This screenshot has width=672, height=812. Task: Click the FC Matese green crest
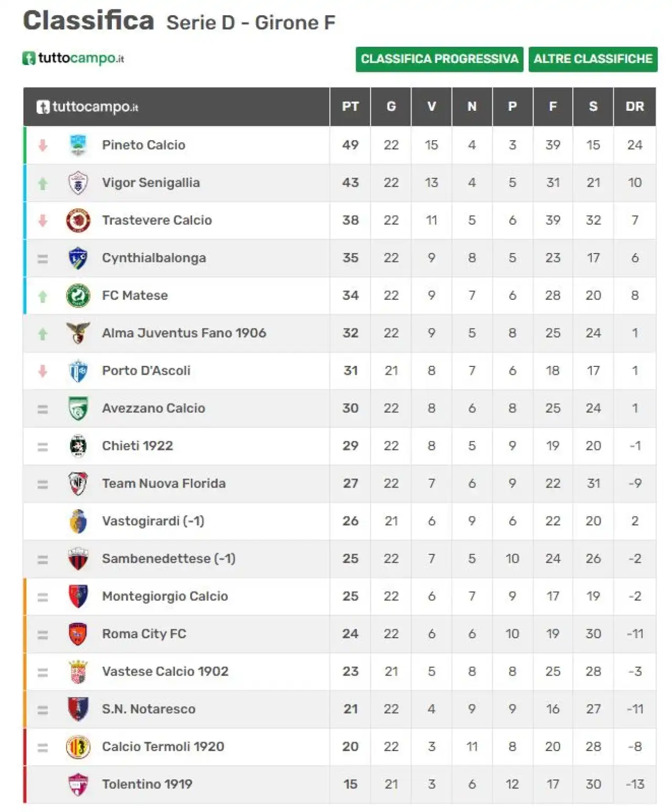78,296
